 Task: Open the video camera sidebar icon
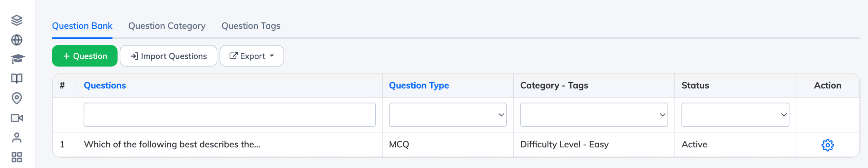[x=17, y=118]
